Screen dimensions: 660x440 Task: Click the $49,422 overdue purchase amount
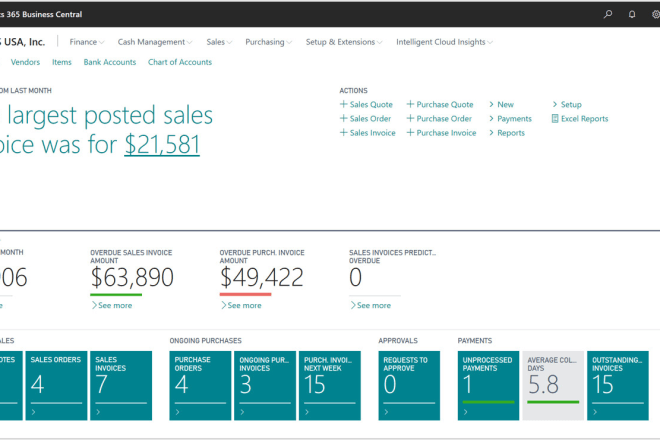click(261, 277)
